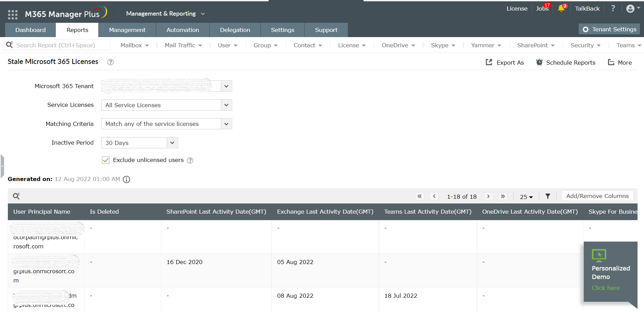644x312 pixels.
Task: Open the TalkBack link
Action: click(587, 9)
